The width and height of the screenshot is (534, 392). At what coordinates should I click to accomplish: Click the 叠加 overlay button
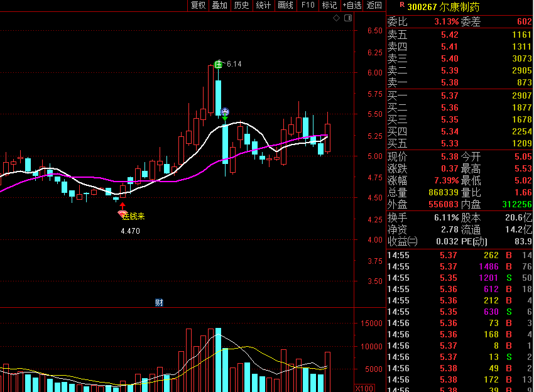point(220,5)
